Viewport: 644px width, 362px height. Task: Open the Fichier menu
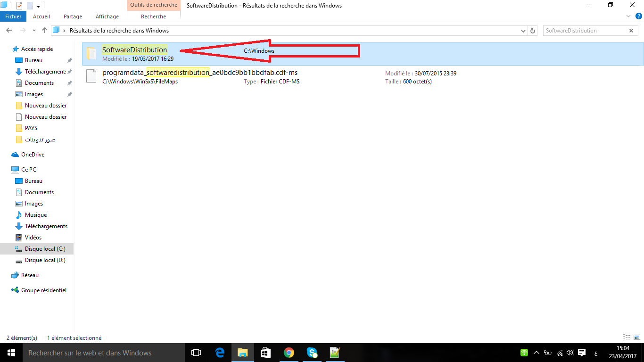click(x=13, y=16)
